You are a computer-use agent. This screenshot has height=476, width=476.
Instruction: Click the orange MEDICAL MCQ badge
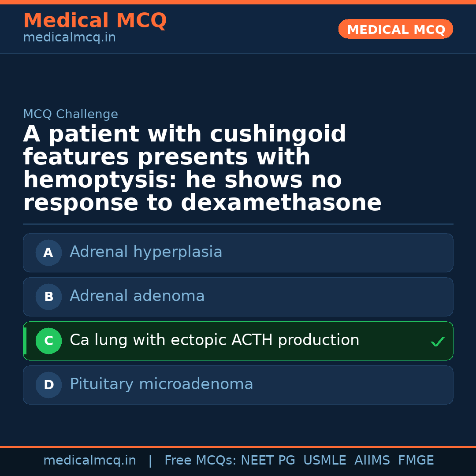coord(395,30)
